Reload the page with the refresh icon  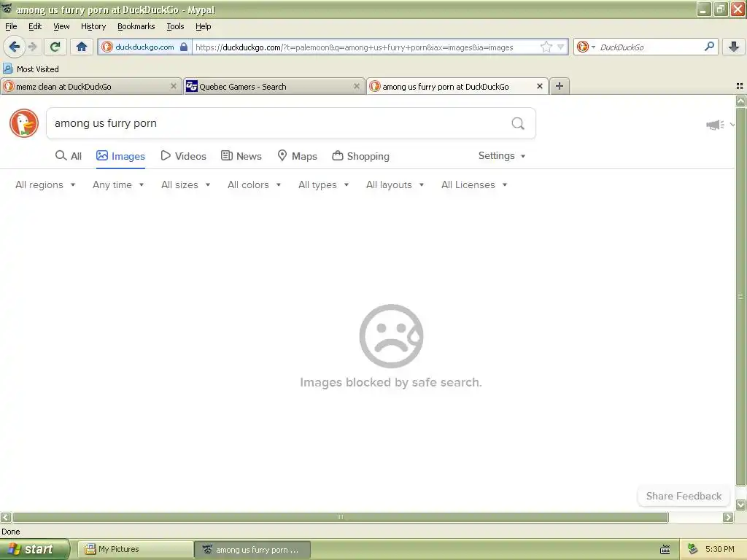(x=55, y=47)
